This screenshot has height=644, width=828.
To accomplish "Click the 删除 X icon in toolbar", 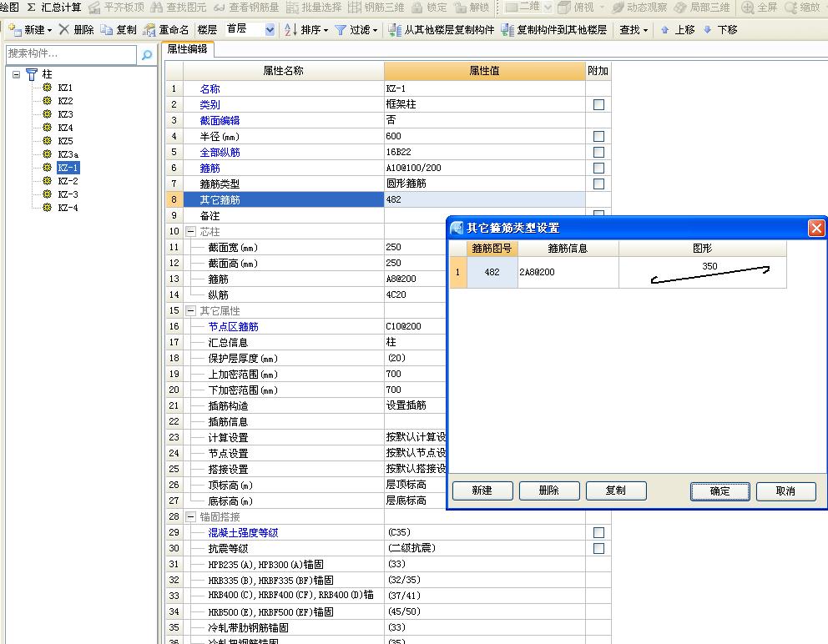I will 64,29.
